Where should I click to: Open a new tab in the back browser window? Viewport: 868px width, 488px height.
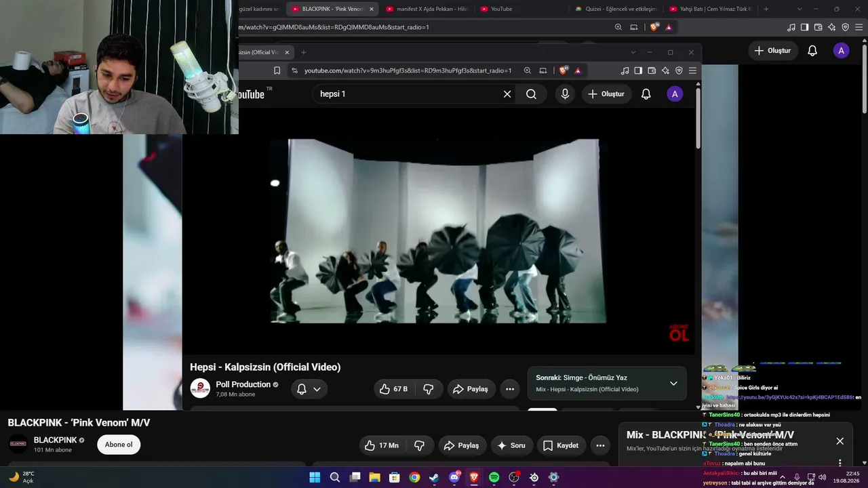click(x=766, y=9)
